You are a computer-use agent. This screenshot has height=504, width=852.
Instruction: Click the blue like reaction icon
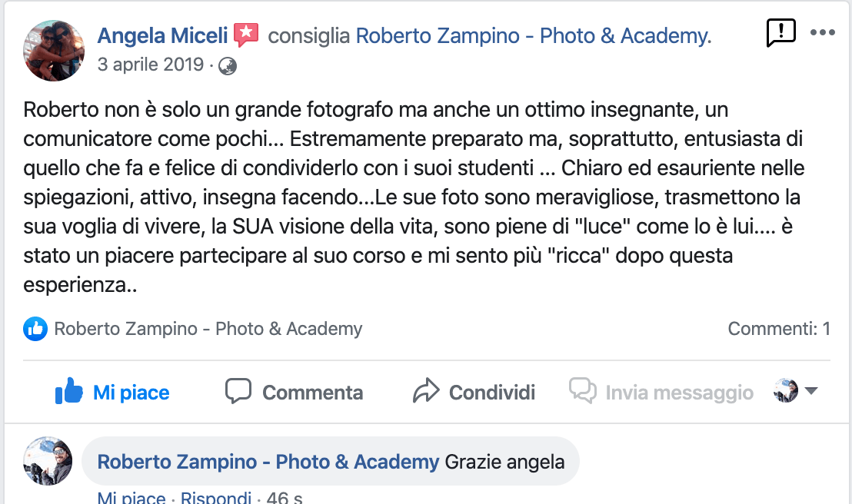[x=35, y=330]
